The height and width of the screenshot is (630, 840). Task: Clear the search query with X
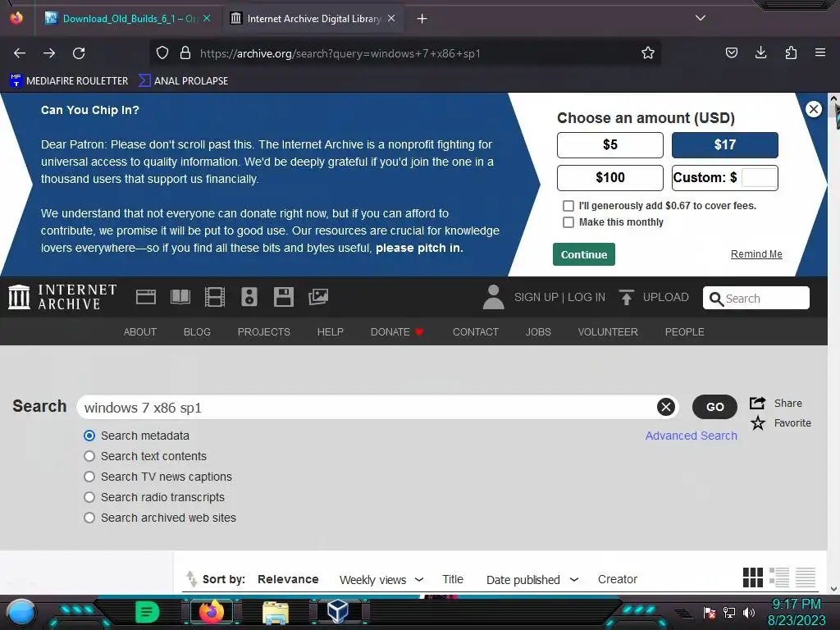[666, 407]
